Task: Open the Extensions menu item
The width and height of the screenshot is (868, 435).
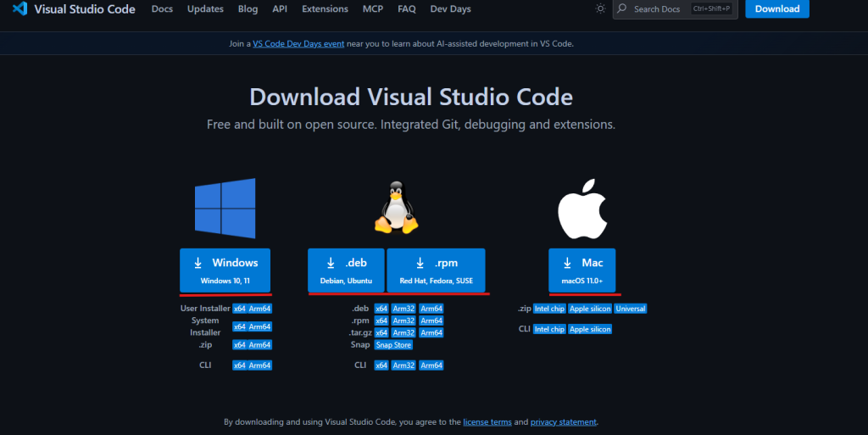Action: (x=325, y=9)
